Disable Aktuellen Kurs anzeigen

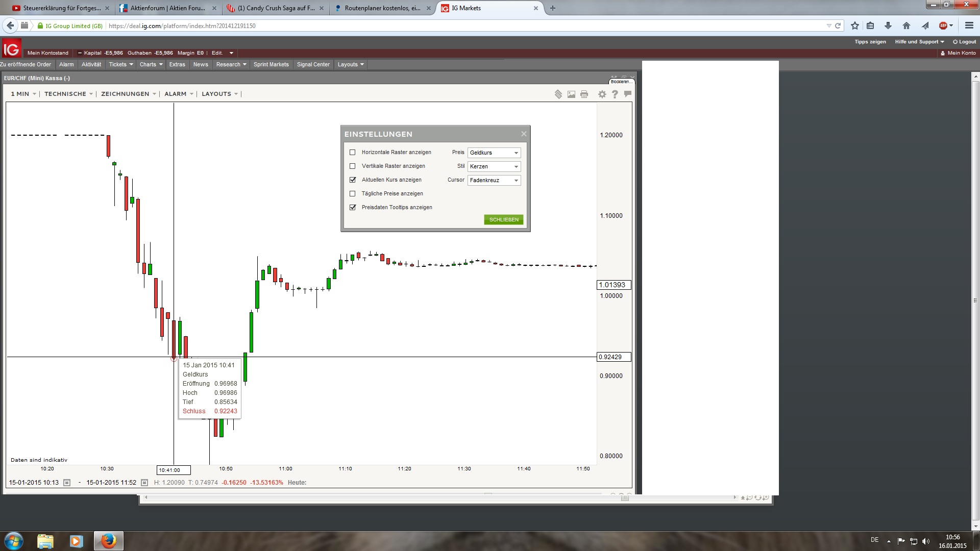353,180
